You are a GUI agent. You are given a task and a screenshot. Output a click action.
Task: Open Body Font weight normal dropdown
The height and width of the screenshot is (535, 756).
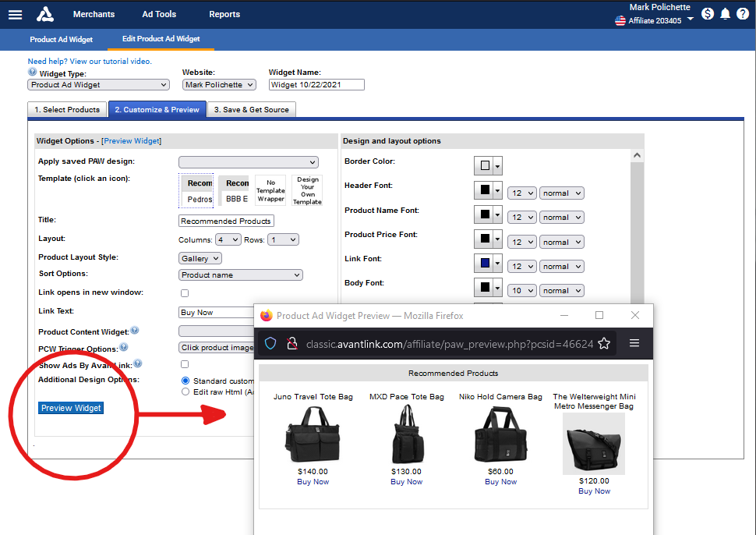click(x=562, y=290)
